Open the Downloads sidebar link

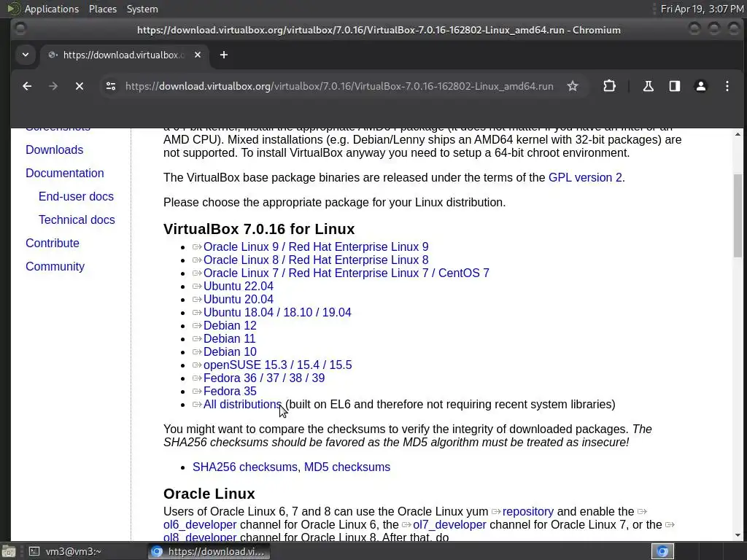point(54,150)
